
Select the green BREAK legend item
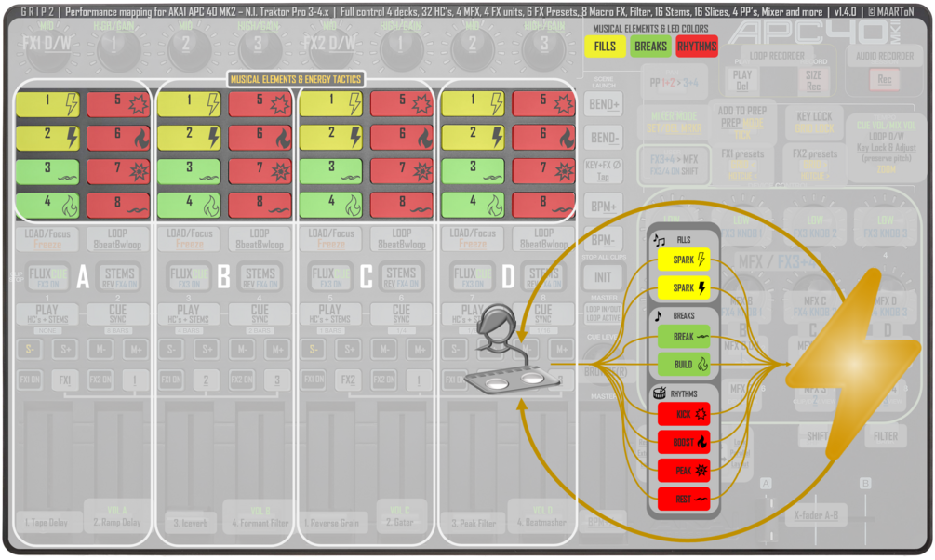(x=684, y=337)
